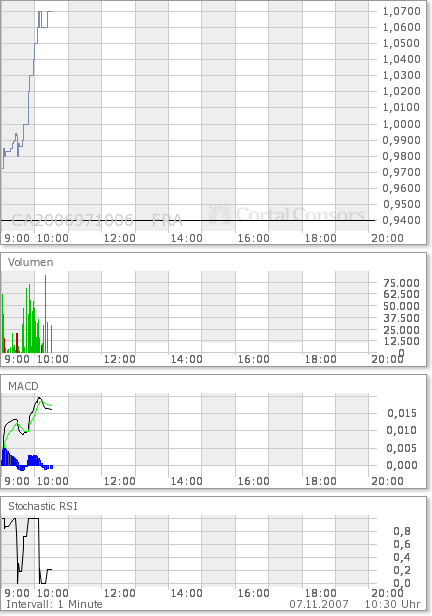Screen dimensions: 432x616
Task: Click the Cortal Consors watermark logo
Action: pyautogui.click(x=287, y=214)
